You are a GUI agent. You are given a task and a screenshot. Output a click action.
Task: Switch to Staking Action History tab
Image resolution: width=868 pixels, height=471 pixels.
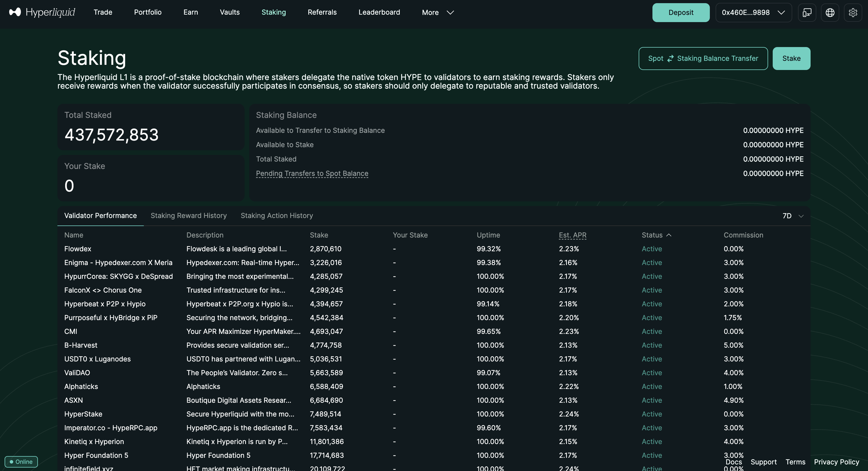(277, 215)
